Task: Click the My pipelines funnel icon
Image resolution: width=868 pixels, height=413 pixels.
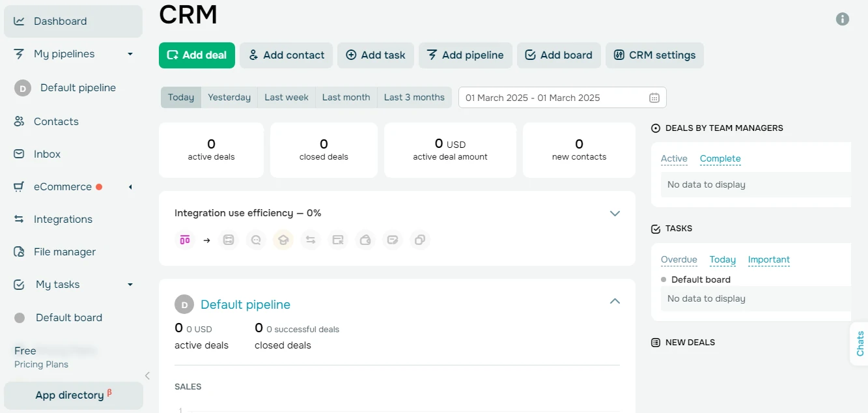Action: pos(20,53)
